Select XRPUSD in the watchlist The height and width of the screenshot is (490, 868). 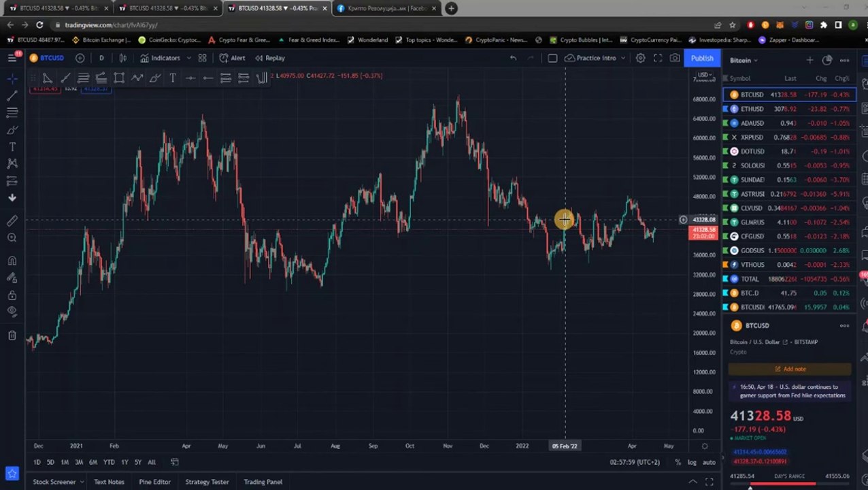pyautogui.click(x=789, y=137)
